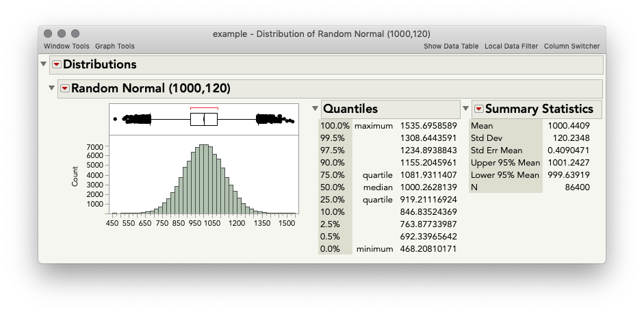Click the leftmost outlier point in box plot
This screenshot has width=644, height=314.
115,119
